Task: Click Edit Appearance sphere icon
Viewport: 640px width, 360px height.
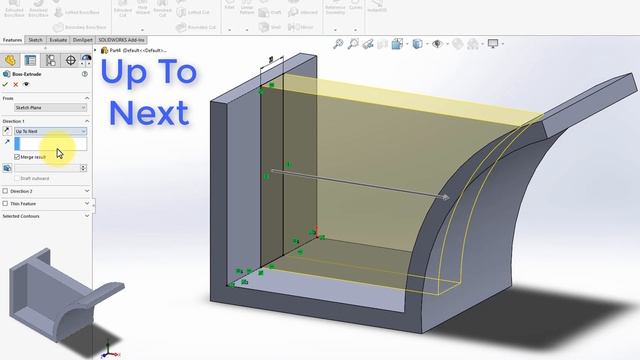Action: pos(458,44)
